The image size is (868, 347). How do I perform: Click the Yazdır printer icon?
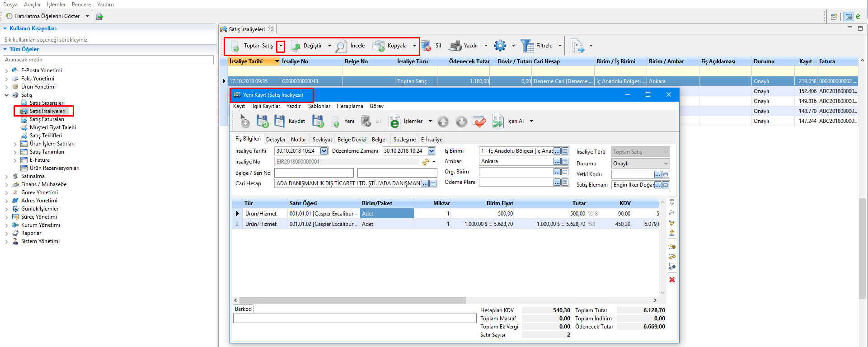(x=455, y=46)
